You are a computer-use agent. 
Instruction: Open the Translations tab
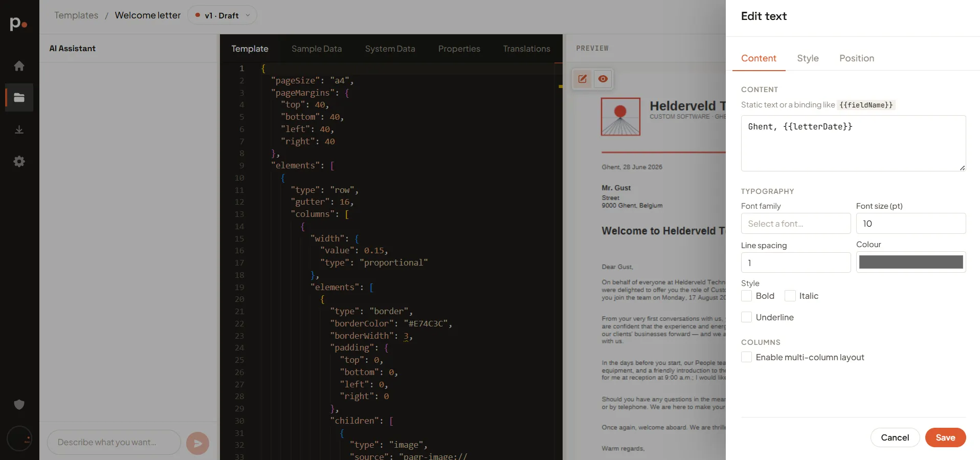527,49
